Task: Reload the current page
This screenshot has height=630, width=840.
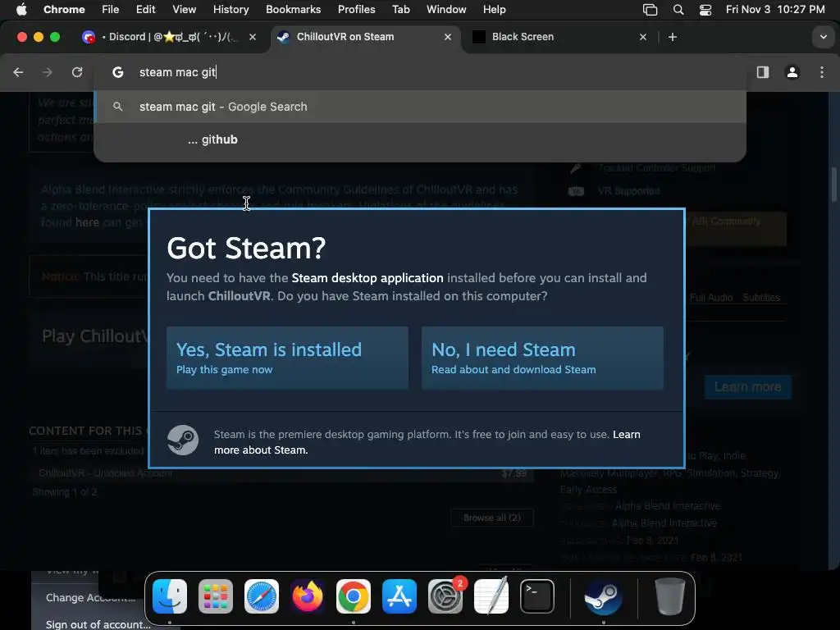Action: pyautogui.click(x=77, y=72)
